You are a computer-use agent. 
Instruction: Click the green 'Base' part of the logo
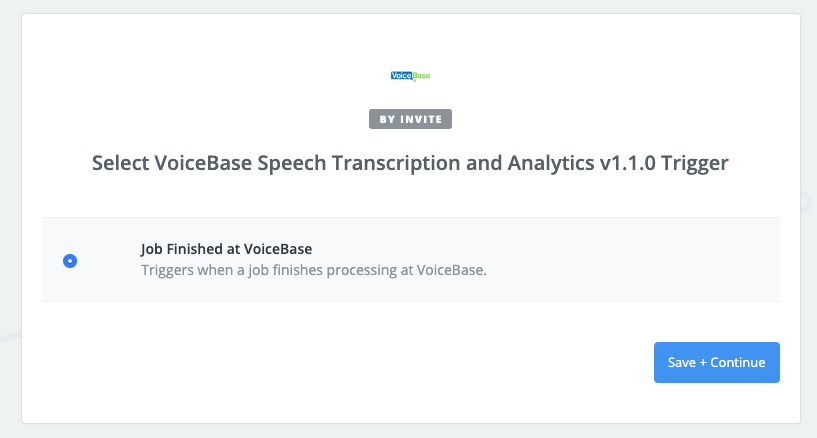(420, 75)
